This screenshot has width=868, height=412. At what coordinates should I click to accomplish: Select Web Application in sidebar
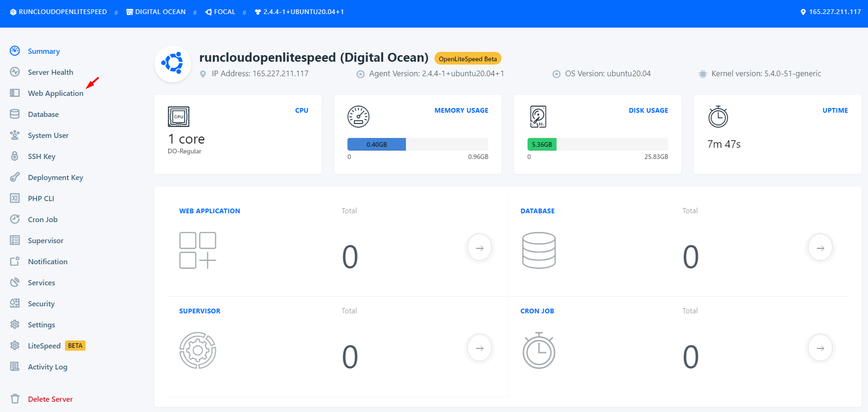click(56, 93)
